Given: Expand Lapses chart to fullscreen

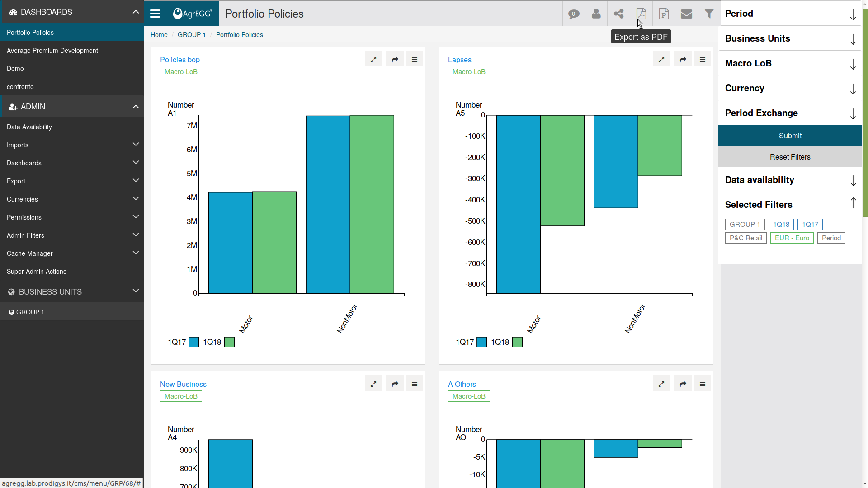Looking at the screenshot, I should pyautogui.click(x=661, y=59).
